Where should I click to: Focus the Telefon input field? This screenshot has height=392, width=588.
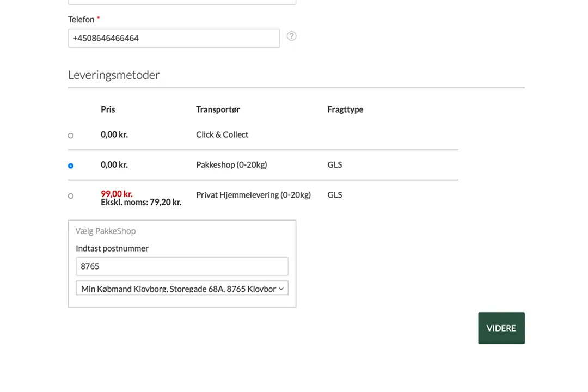click(x=174, y=38)
